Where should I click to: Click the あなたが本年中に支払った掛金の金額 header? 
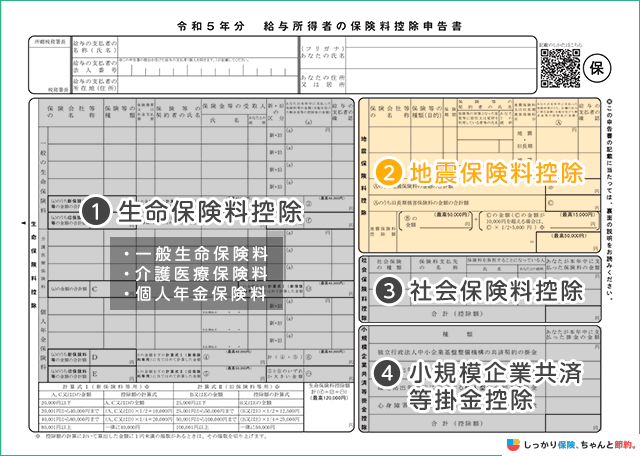pyautogui.click(x=573, y=334)
